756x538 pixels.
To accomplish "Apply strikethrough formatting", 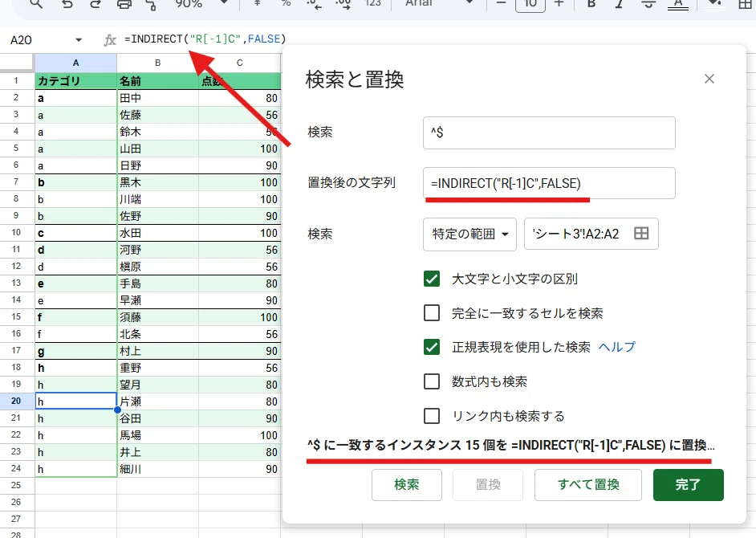I will 648,3.
